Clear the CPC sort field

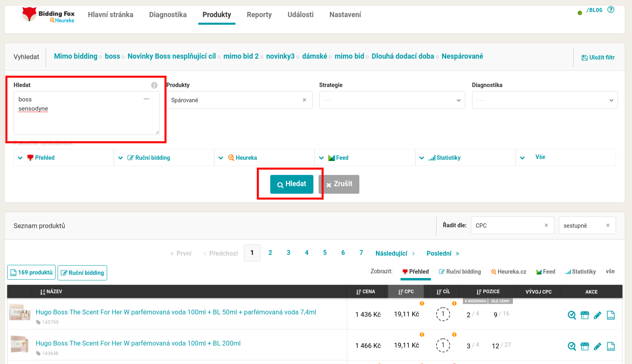pos(546,225)
